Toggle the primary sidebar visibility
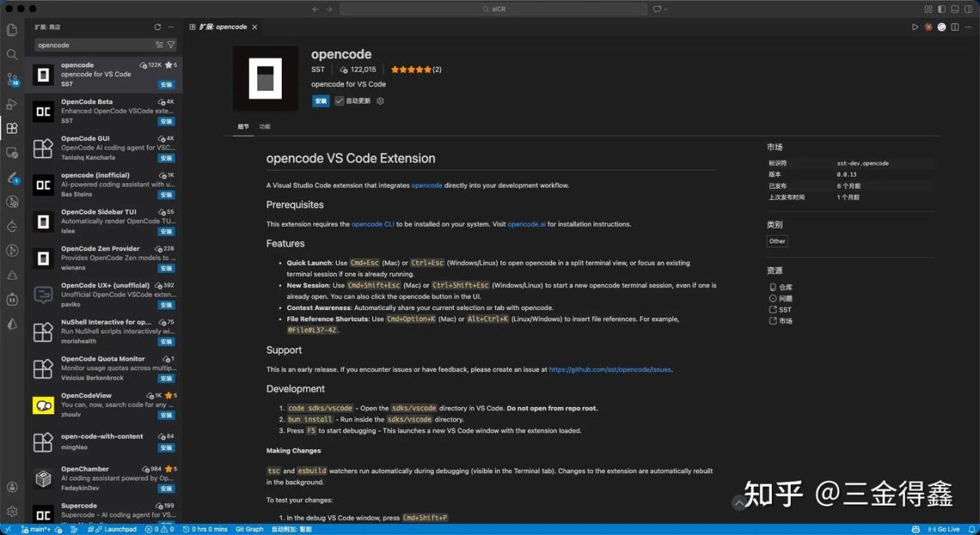The height and width of the screenshot is (535, 980). point(942,9)
